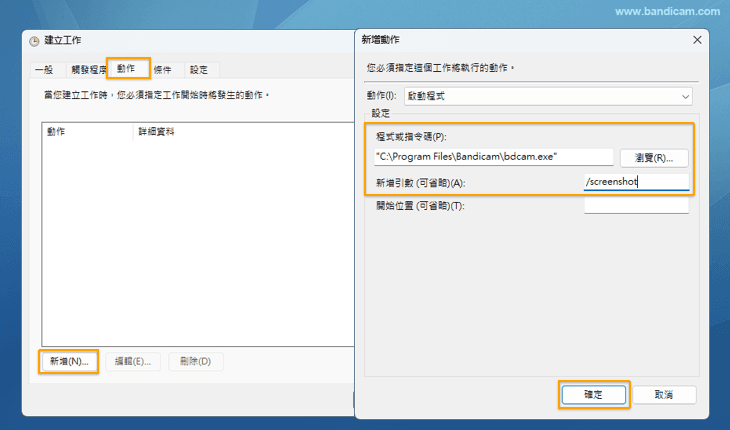Image resolution: width=730 pixels, height=430 pixels.
Task: Click the 程式或指令碼 path input field
Action: 492,157
